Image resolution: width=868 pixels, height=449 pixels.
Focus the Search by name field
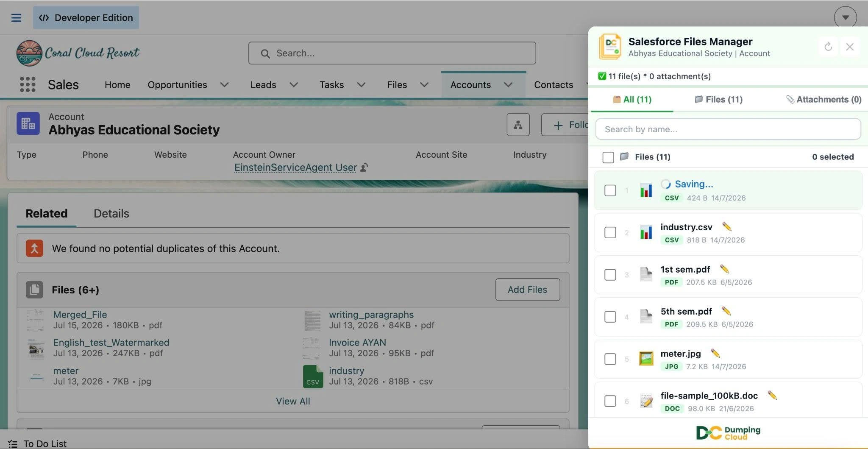(x=728, y=129)
